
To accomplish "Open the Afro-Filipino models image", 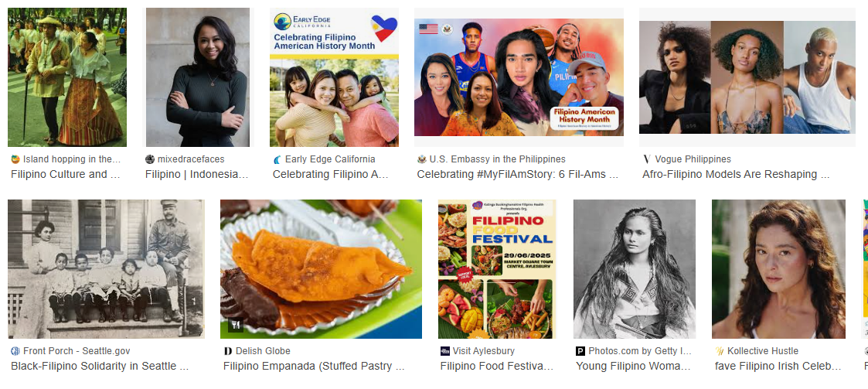I will point(747,77).
